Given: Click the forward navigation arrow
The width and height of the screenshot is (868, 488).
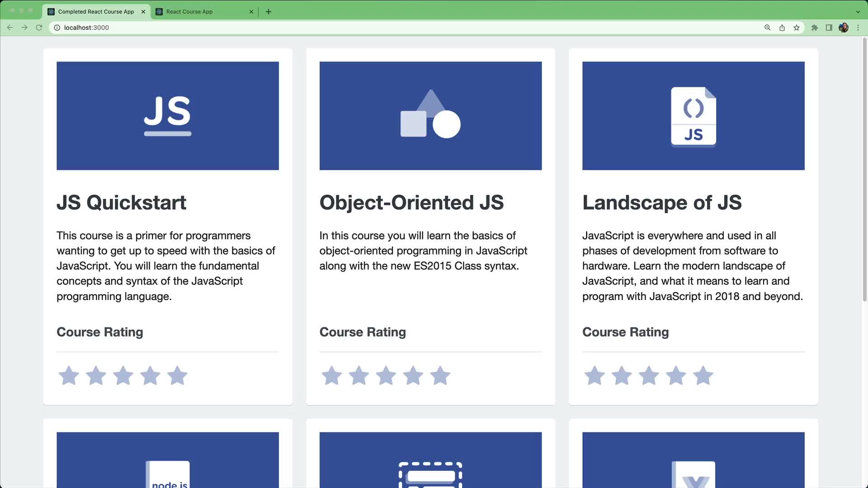Looking at the screenshot, I should click(x=24, y=28).
